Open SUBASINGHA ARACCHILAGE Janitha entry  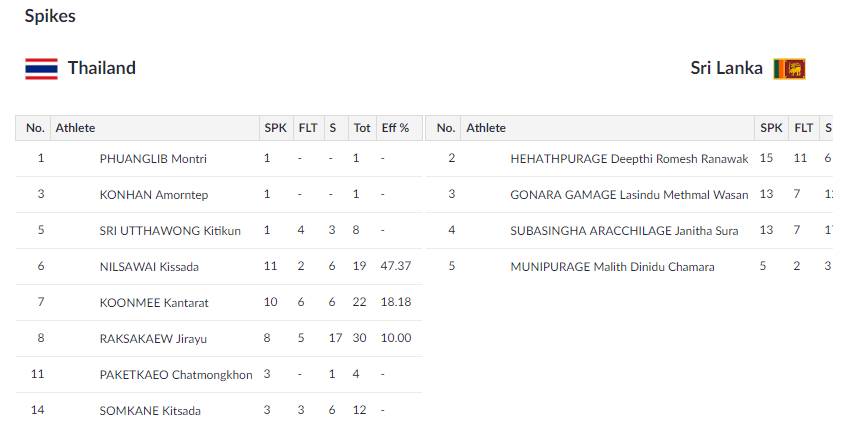(x=624, y=230)
